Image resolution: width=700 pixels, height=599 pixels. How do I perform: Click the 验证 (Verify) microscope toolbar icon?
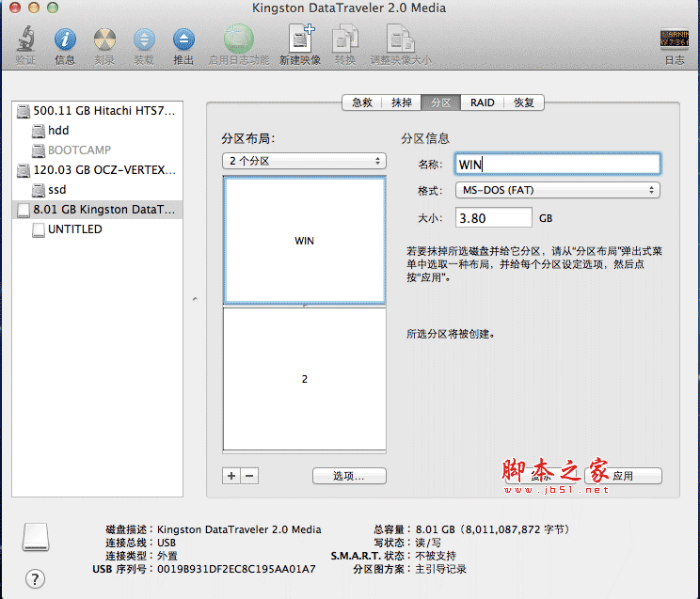(25, 41)
